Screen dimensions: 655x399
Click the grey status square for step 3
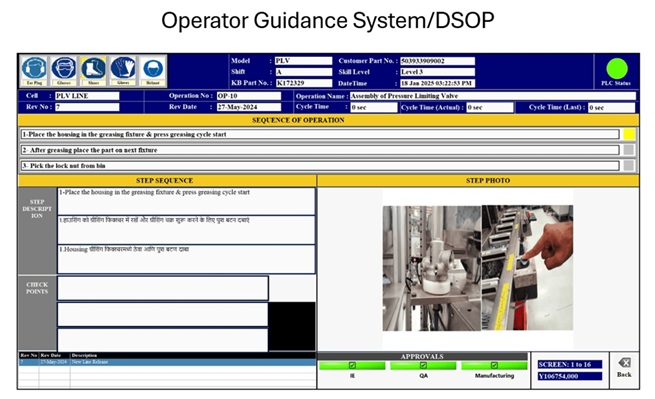629,166
